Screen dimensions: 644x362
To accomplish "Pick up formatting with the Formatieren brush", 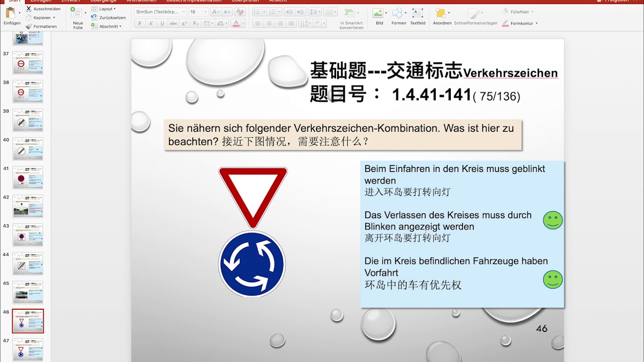I will (x=41, y=26).
